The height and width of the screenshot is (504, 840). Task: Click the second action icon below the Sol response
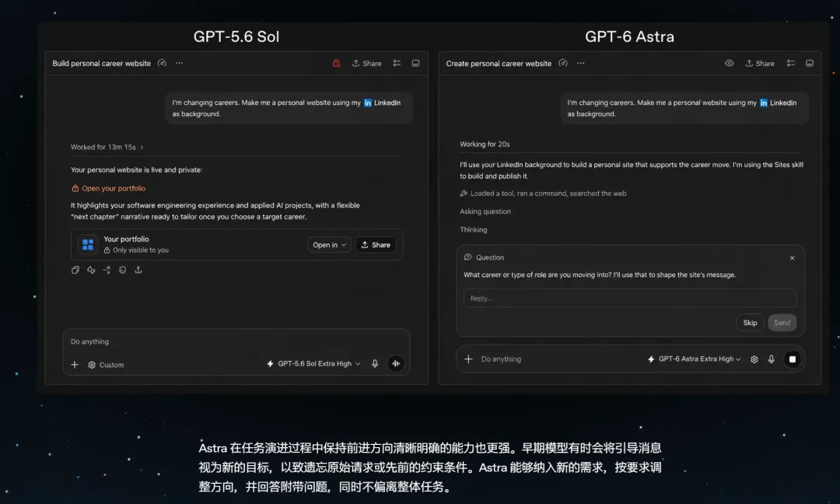click(x=91, y=270)
